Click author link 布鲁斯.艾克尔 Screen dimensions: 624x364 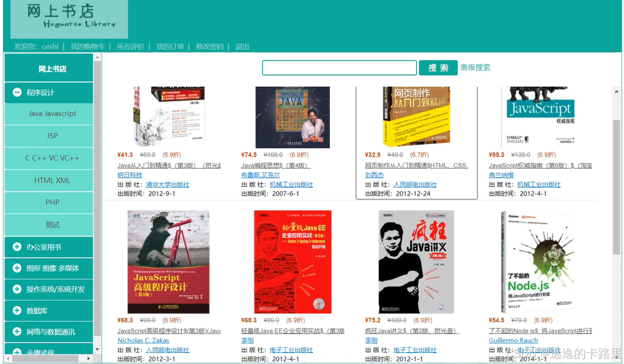coord(260,175)
